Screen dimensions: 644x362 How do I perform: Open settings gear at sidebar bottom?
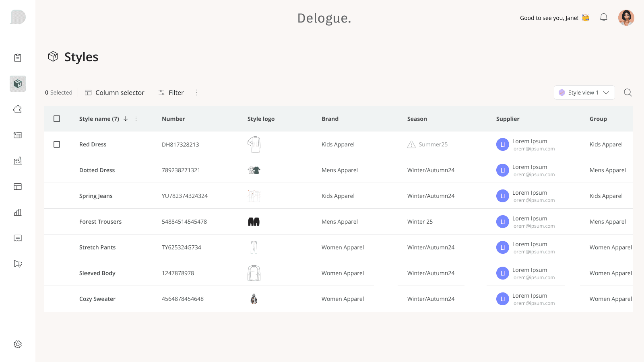tap(18, 344)
